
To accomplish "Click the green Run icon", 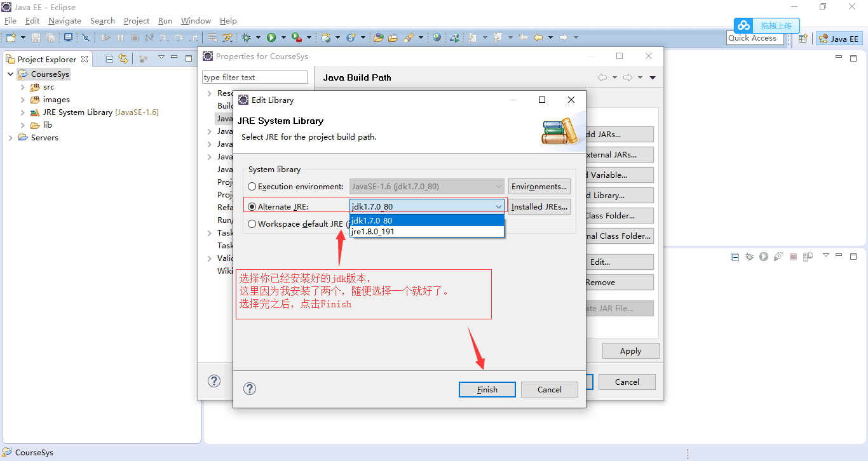I will [x=271, y=37].
